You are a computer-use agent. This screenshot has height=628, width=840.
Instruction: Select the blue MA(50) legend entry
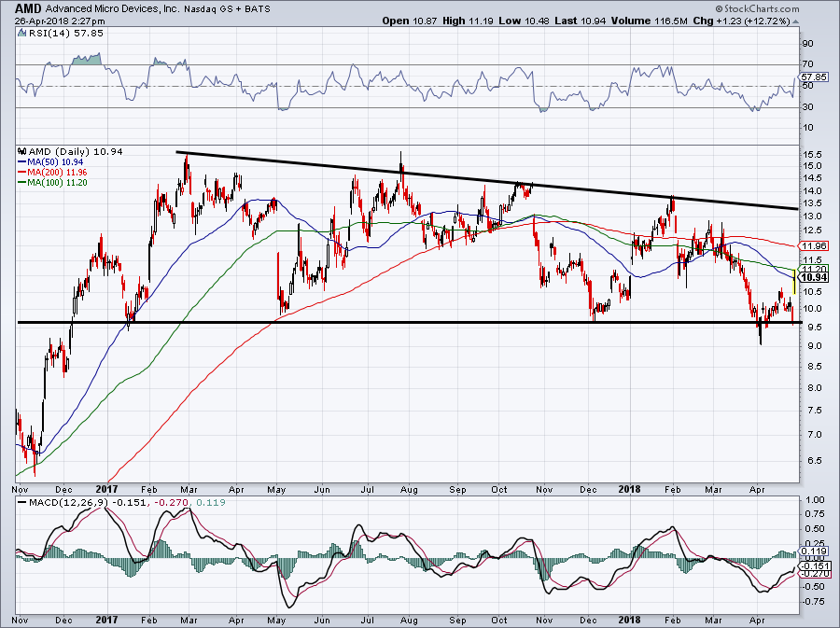click(x=50, y=161)
